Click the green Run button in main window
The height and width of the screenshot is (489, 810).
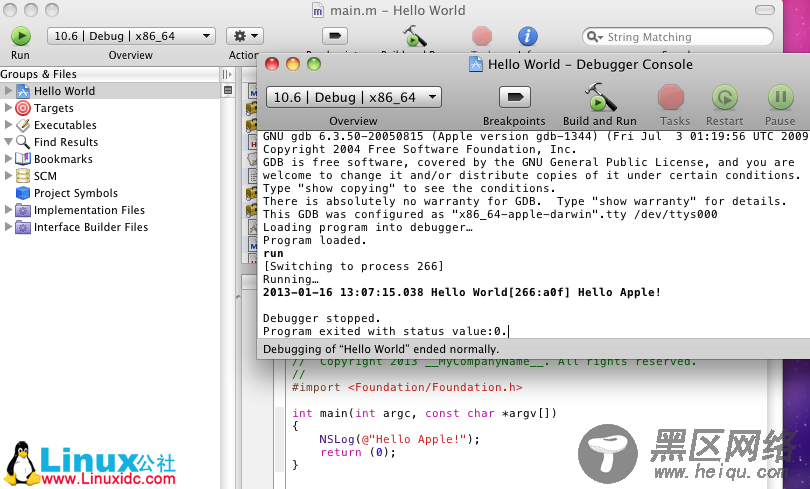tap(21, 36)
